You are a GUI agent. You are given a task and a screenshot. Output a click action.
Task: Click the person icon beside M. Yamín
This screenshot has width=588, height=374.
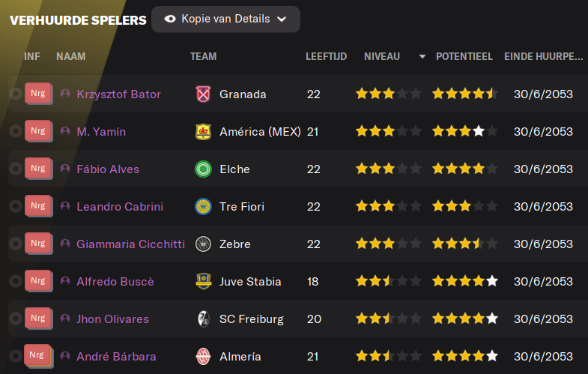click(65, 131)
